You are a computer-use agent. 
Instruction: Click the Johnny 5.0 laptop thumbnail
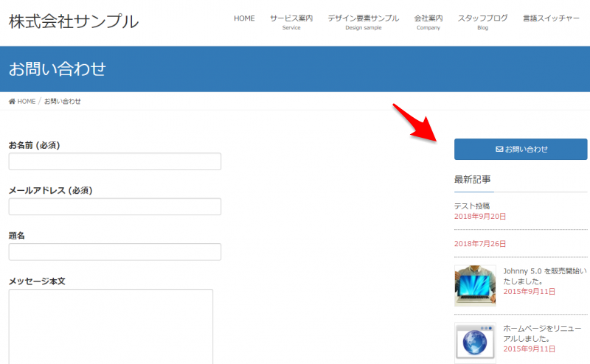475,285
